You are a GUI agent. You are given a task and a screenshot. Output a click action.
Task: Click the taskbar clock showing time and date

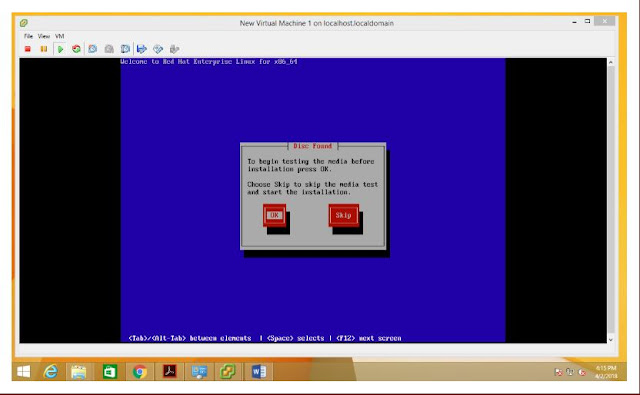pyautogui.click(x=606, y=372)
